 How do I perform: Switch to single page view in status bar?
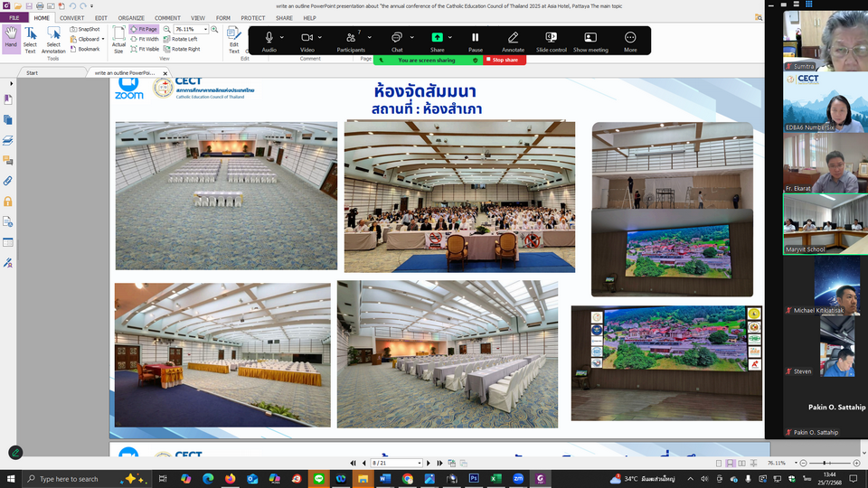[719, 463]
